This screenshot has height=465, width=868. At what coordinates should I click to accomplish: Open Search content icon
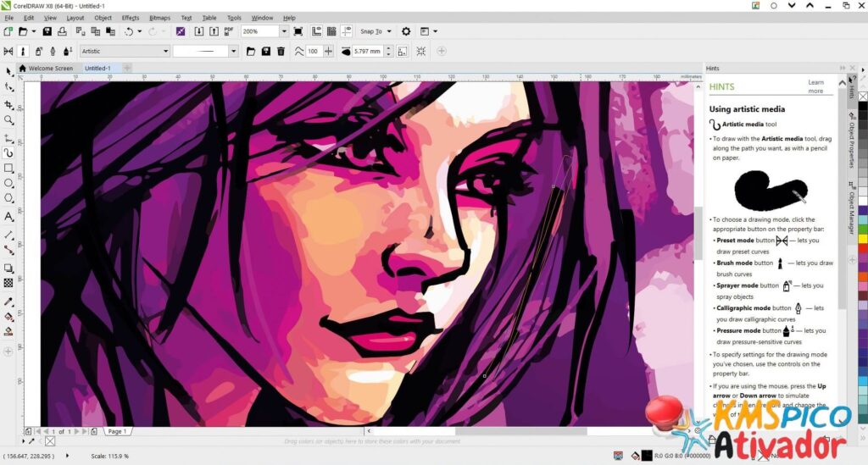pyautogui.click(x=181, y=31)
